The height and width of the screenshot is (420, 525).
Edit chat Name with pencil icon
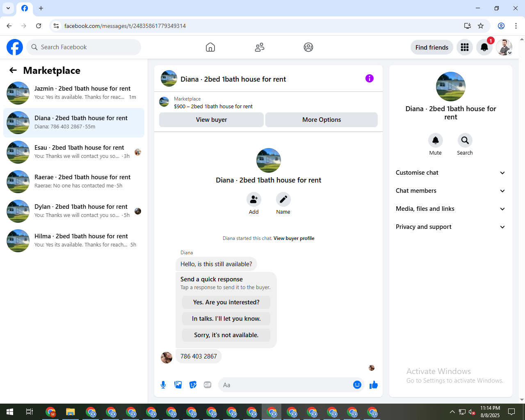point(283,199)
